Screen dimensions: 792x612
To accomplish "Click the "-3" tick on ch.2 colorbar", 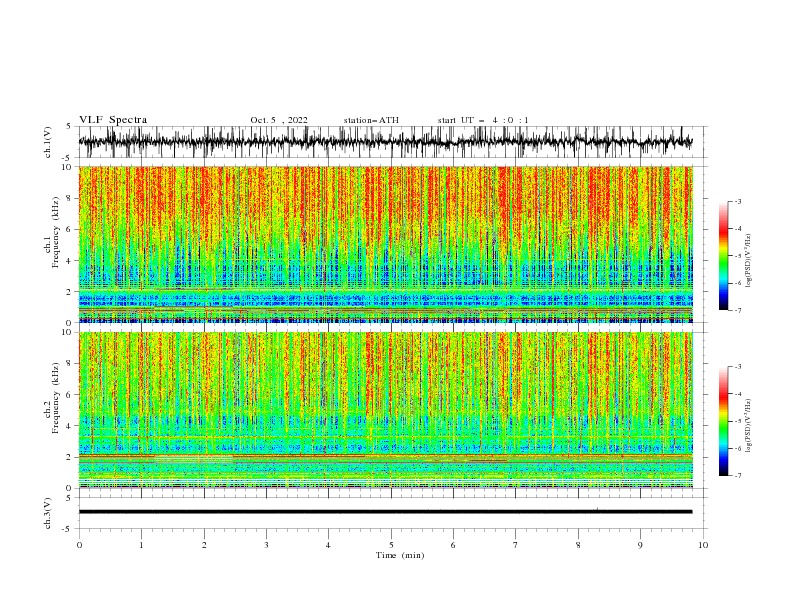I will pyautogui.click(x=738, y=367).
